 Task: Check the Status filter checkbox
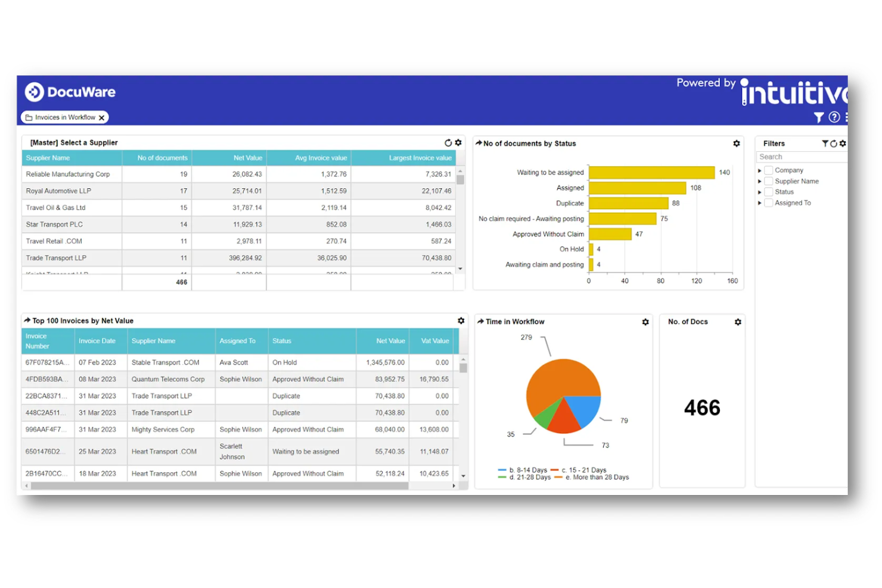768,192
